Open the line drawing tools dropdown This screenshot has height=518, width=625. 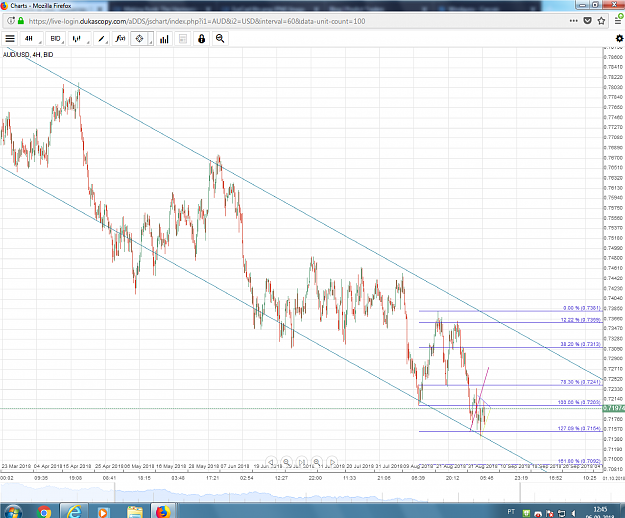click(101, 39)
